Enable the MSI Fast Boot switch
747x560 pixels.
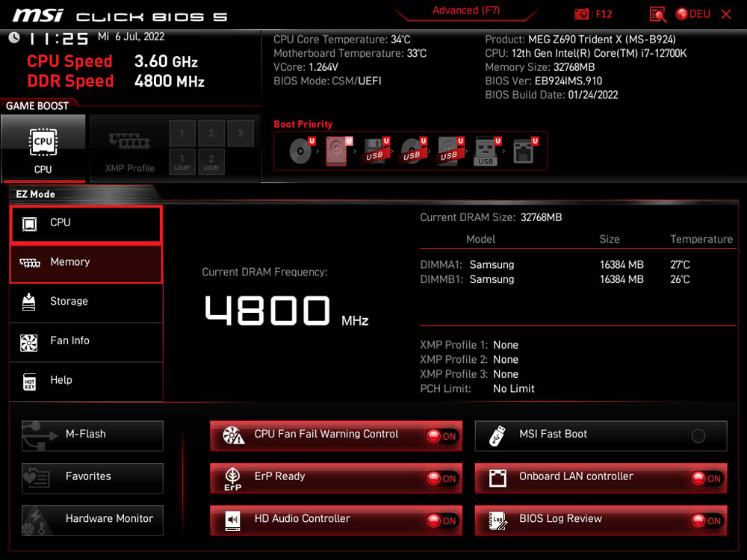(x=698, y=437)
